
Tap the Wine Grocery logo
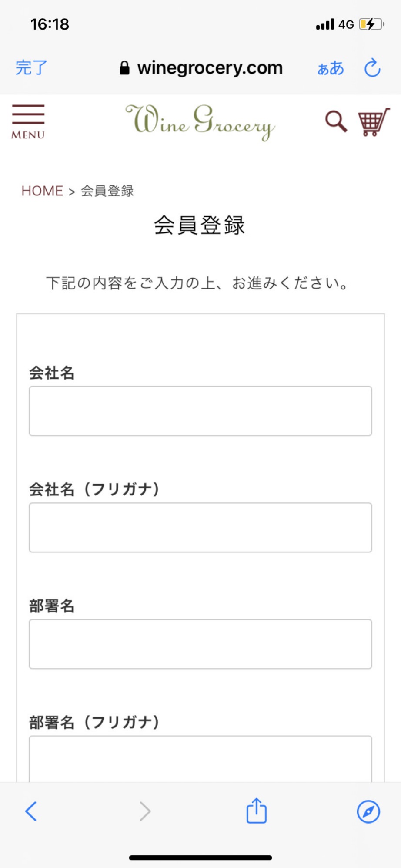[x=200, y=121]
